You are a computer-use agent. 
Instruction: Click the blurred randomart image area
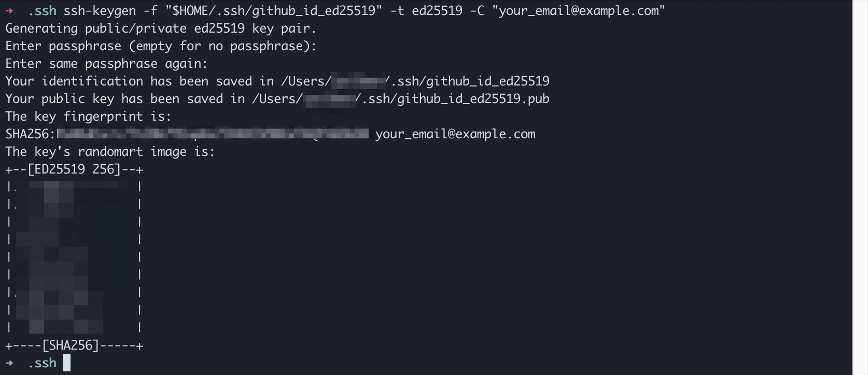[x=74, y=257]
